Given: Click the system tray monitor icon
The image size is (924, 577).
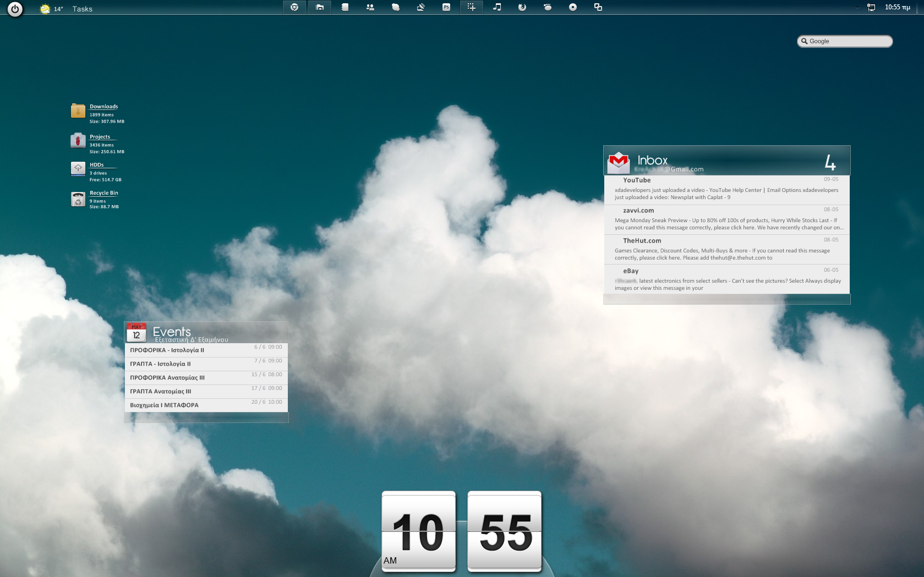Looking at the screenshot, I should [871, 7].
